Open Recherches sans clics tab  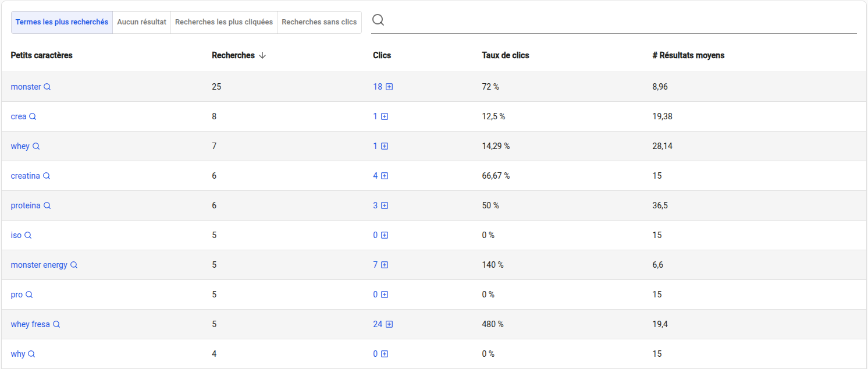point(319,22)
